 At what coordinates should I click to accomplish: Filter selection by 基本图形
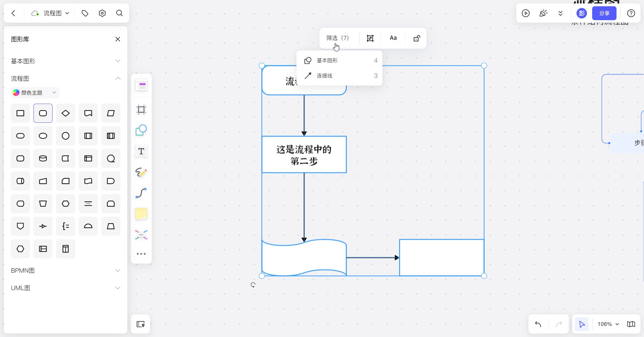(x=340, y=61)
